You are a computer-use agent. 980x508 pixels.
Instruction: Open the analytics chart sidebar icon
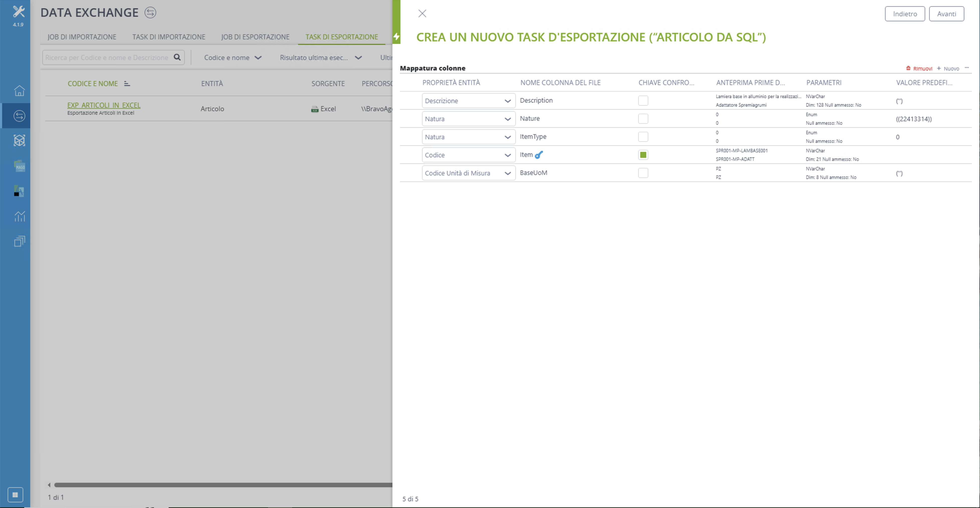pyautogui.click(x=19, y=216)
